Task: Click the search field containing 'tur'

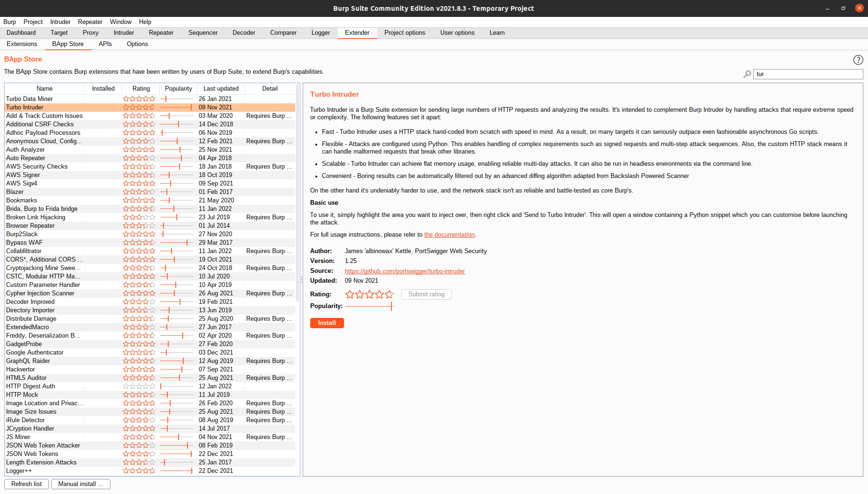Action: point(808,74)
